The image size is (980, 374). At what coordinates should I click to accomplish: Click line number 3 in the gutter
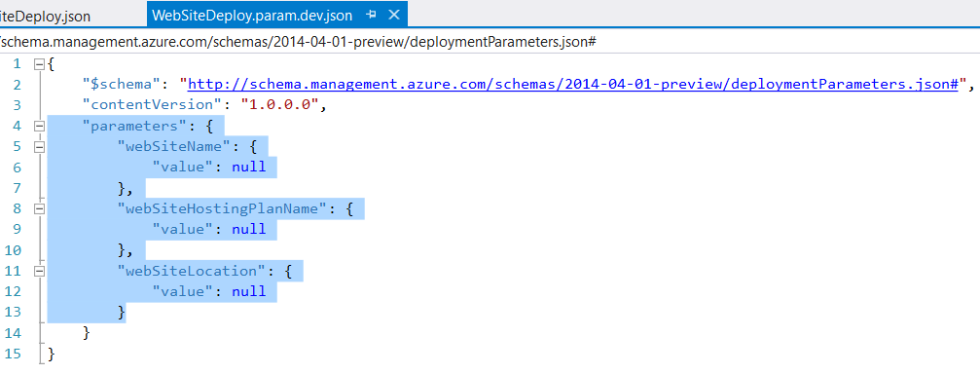17,105
